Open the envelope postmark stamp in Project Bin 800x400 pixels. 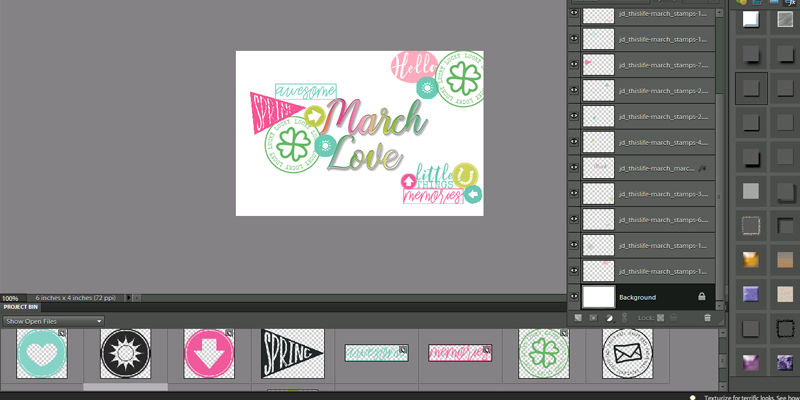click(x=628, y=353)
